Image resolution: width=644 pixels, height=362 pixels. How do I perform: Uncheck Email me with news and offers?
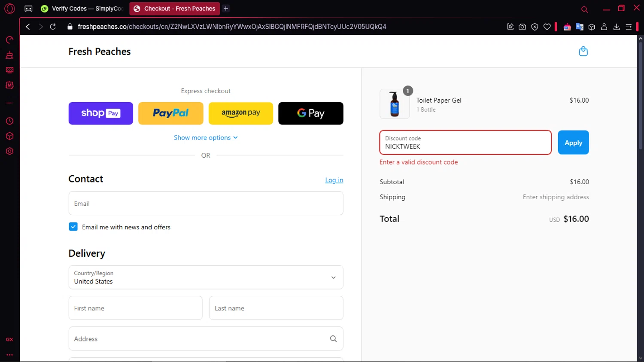point(73,227)
